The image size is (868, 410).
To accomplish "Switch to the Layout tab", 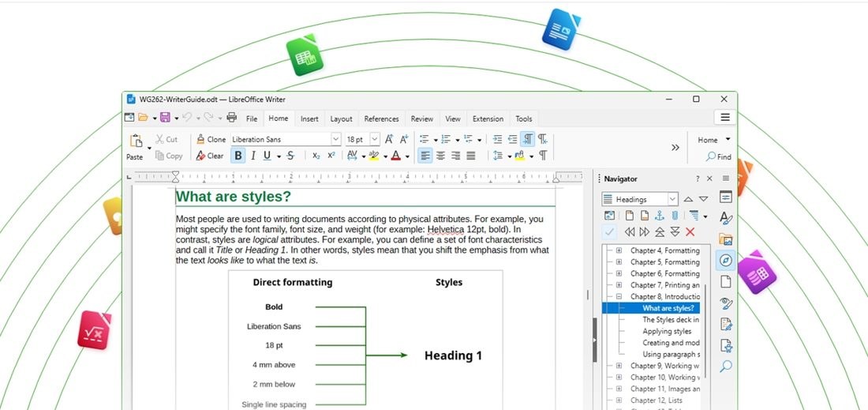I will pyautogui.click(x=341, y=118).
